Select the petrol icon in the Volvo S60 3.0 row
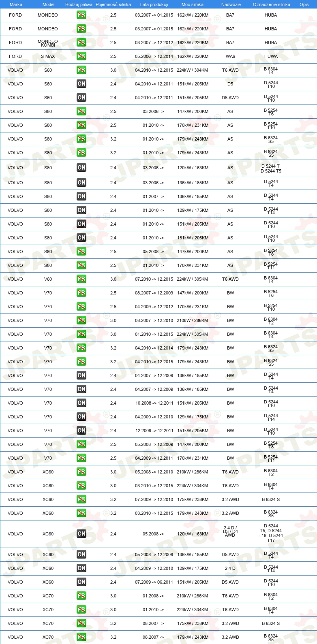This screenshot has width=317, height=644. click(81, 70)
